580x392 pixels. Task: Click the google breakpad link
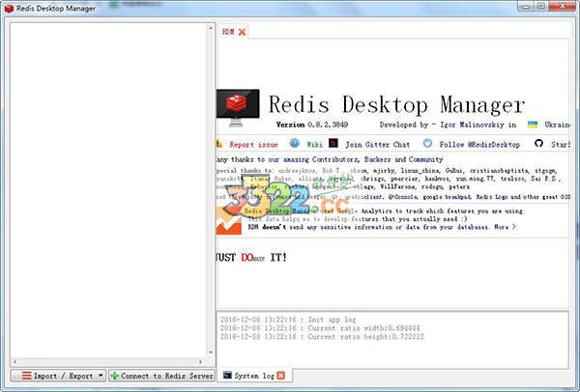(448, 197)
